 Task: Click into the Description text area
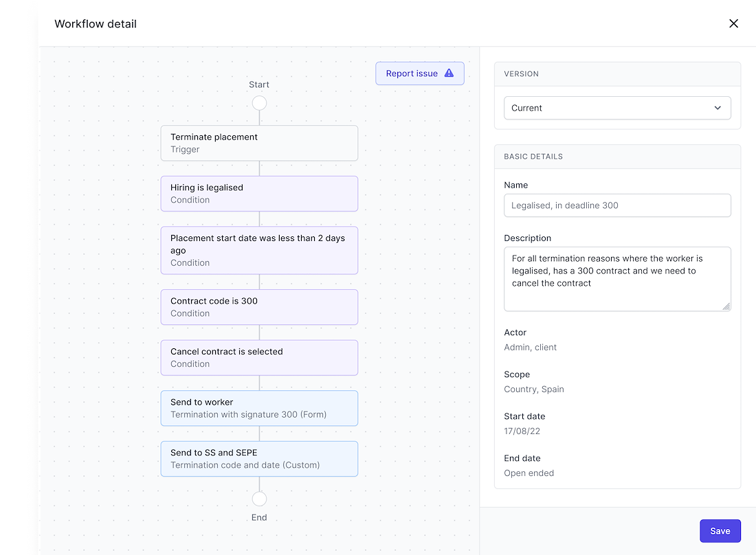tap(617, 279)
